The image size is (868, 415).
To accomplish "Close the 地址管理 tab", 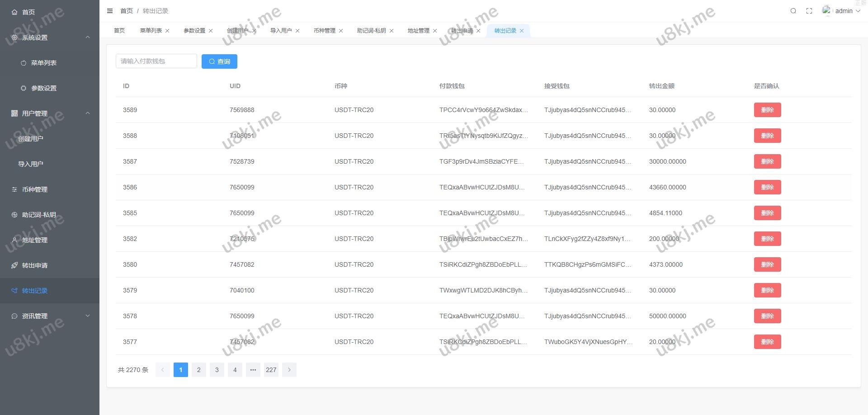I will 435,31.
